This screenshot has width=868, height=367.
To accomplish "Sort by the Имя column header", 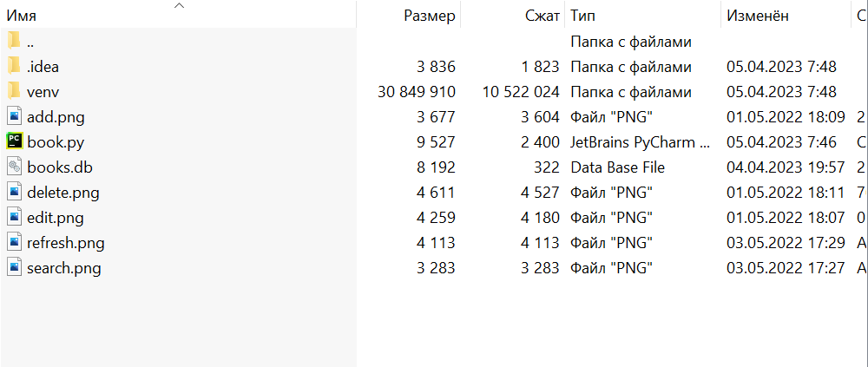I will coord(22,16).
